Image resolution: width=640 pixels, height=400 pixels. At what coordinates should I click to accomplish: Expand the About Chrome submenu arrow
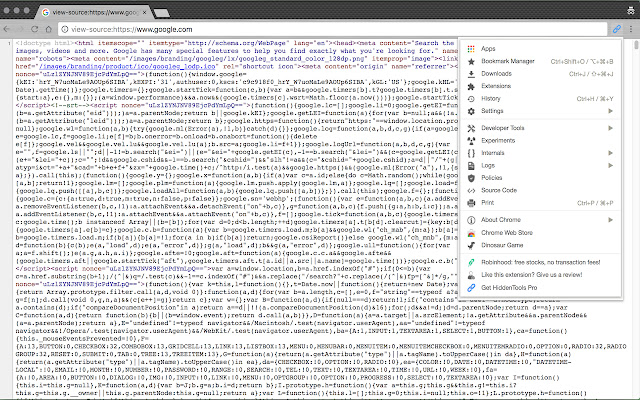[x=610, y=220]
